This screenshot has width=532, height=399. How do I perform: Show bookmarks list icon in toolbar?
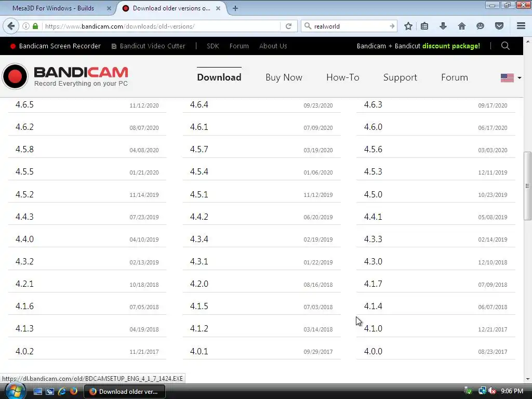(x=424, y=26)
